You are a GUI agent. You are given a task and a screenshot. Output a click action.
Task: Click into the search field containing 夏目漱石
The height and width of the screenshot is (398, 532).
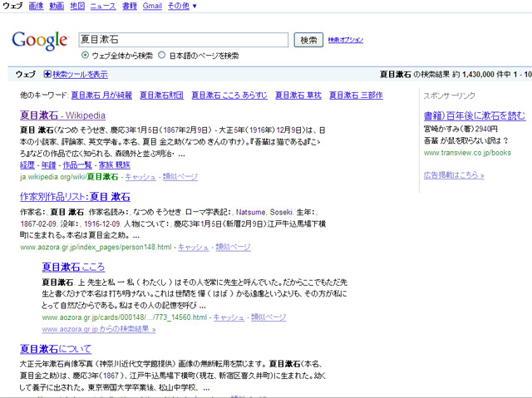[x=184, y=40]
